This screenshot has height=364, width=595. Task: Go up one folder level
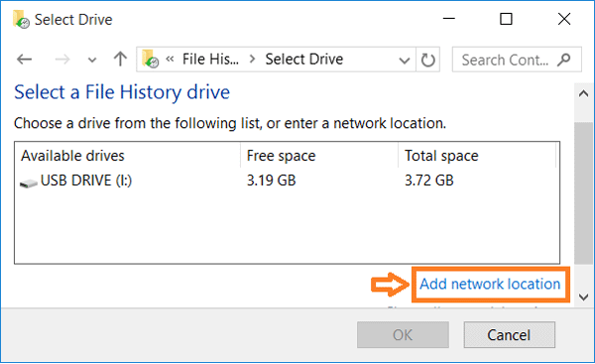tap(120, 59)
